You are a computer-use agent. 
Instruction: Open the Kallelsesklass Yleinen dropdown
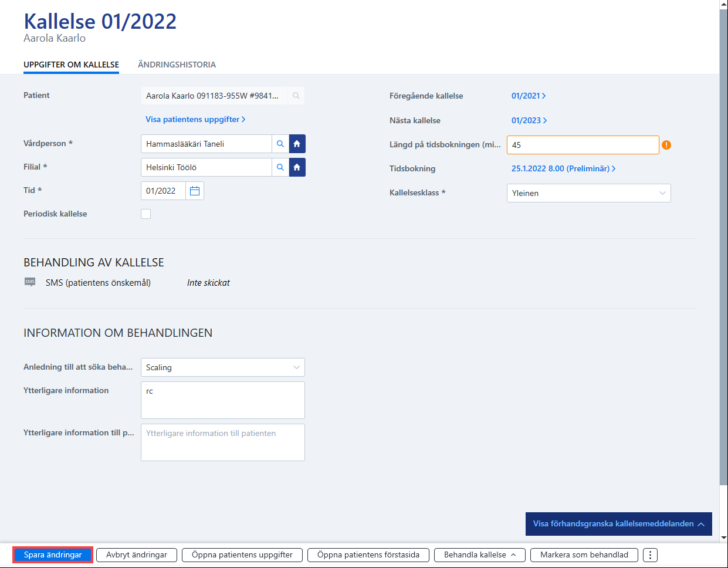point(589,193)
